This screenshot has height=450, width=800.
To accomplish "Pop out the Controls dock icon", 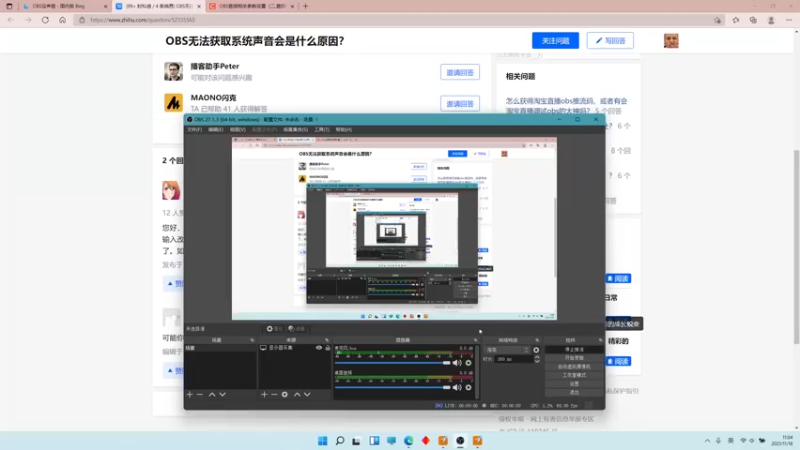I will click(600, 340).
